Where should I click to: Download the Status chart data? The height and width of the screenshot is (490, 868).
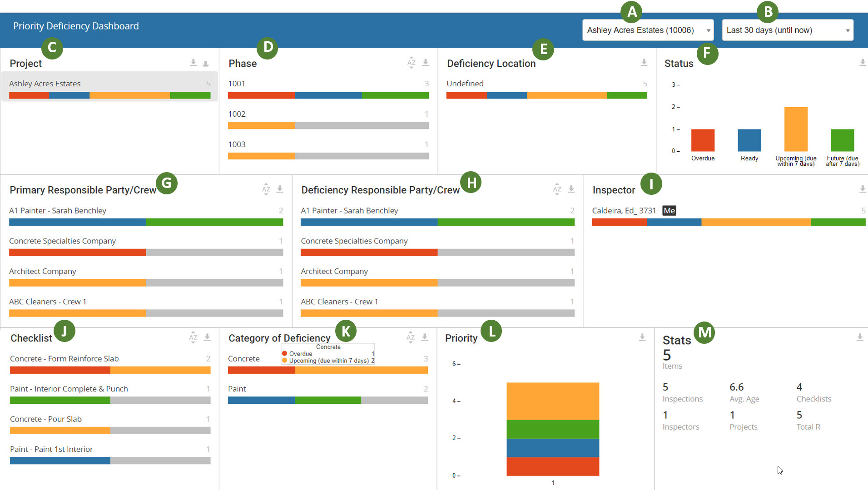[x=862, y=63]
